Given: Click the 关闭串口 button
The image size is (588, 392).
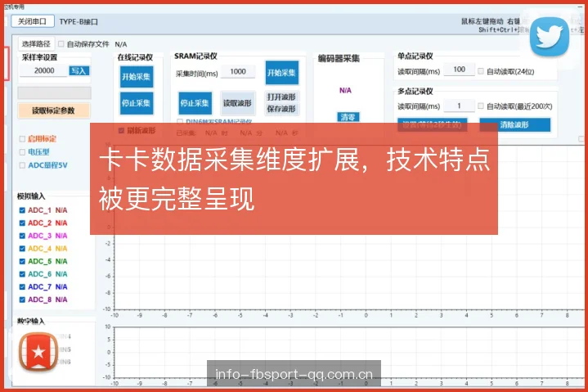Looking at the screenshot, I should point(33,21).
